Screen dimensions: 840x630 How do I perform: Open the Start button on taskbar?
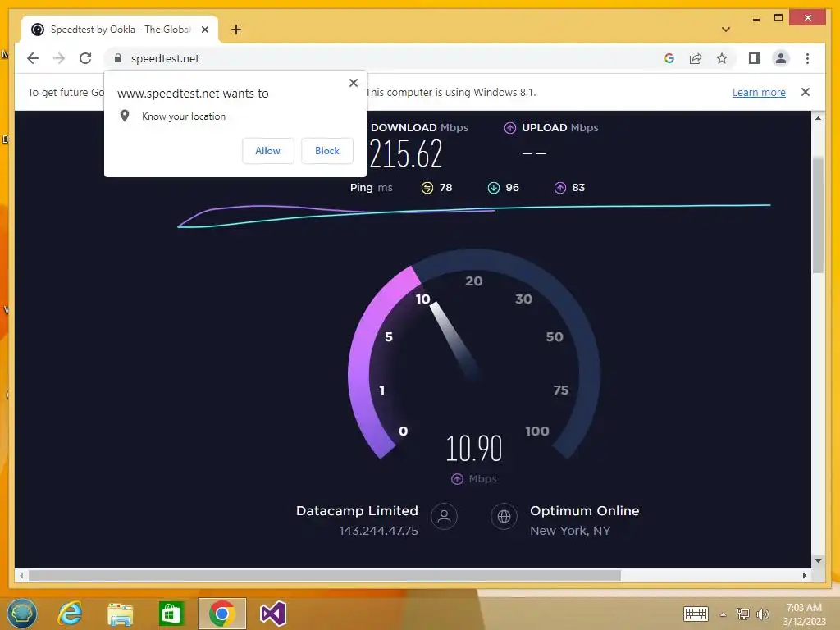(x=22, y=613)
